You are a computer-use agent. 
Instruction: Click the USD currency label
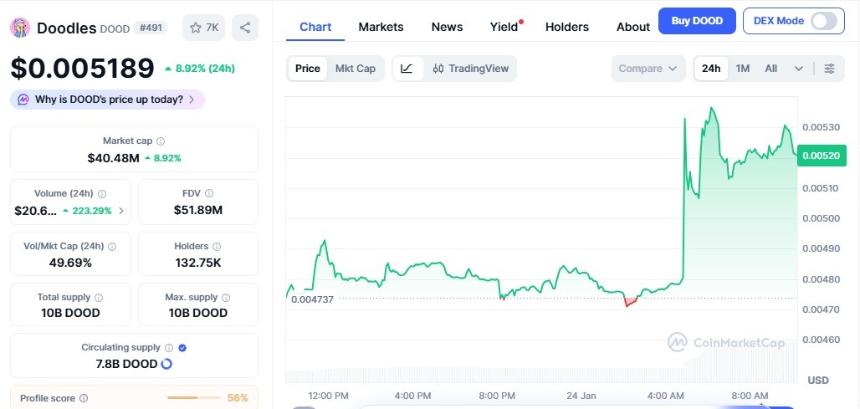[x=818, y=380]
